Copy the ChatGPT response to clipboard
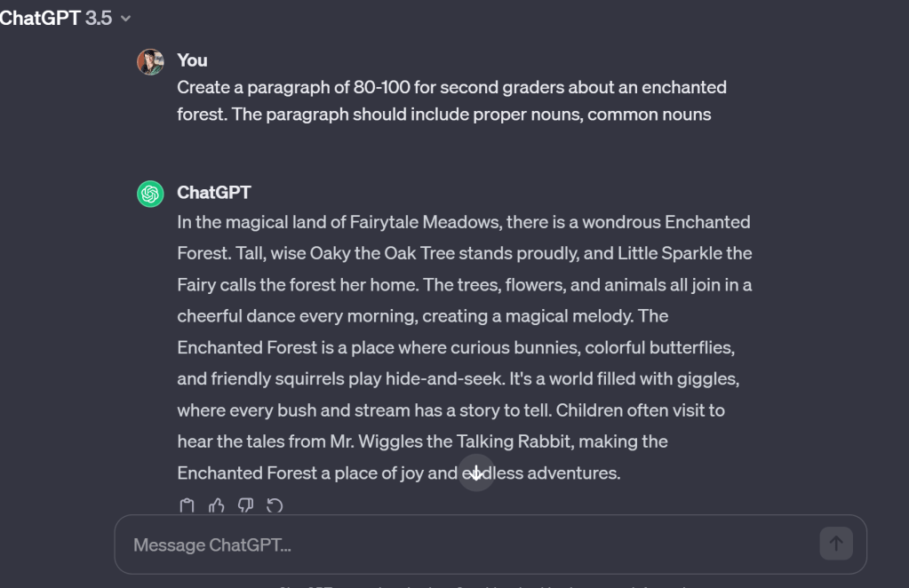 tap(187, 505)
